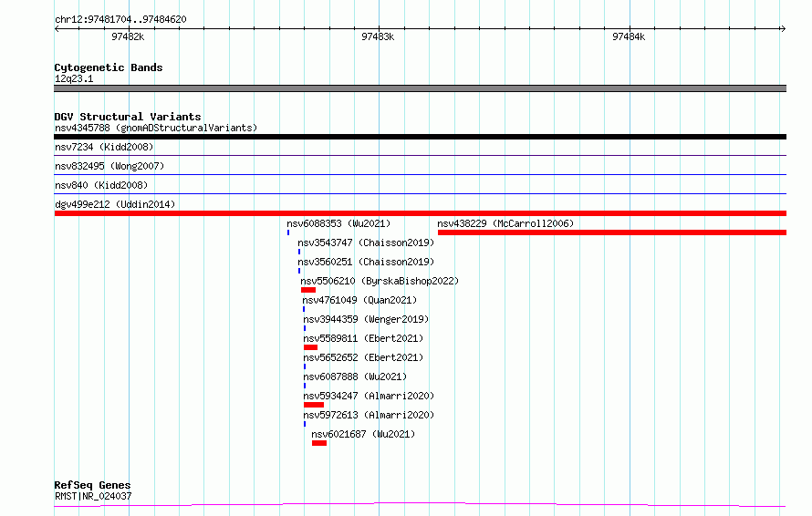
Task: Click the 97483k ruler mark
Action: coord(378,36)
